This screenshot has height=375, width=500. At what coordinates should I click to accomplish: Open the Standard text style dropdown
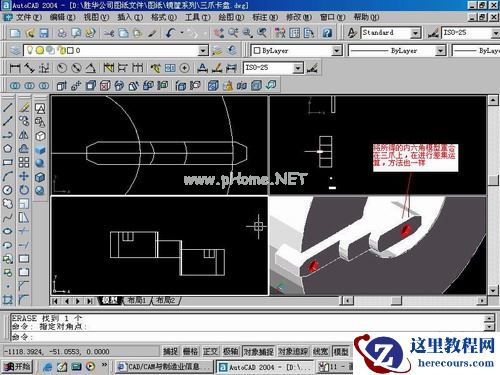[415, 33]
